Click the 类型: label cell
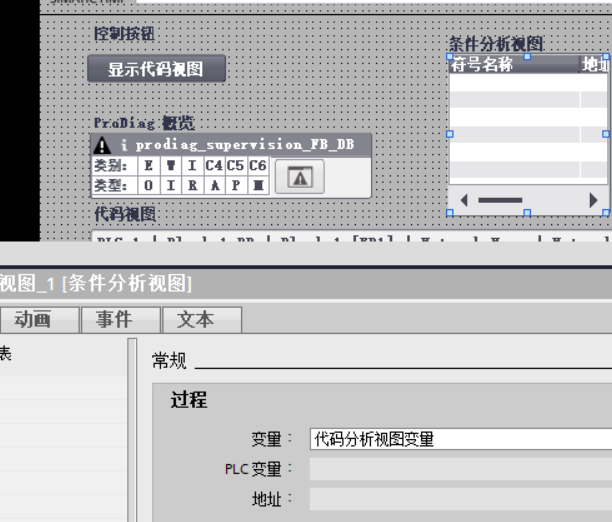 click(x=114, y=185)
